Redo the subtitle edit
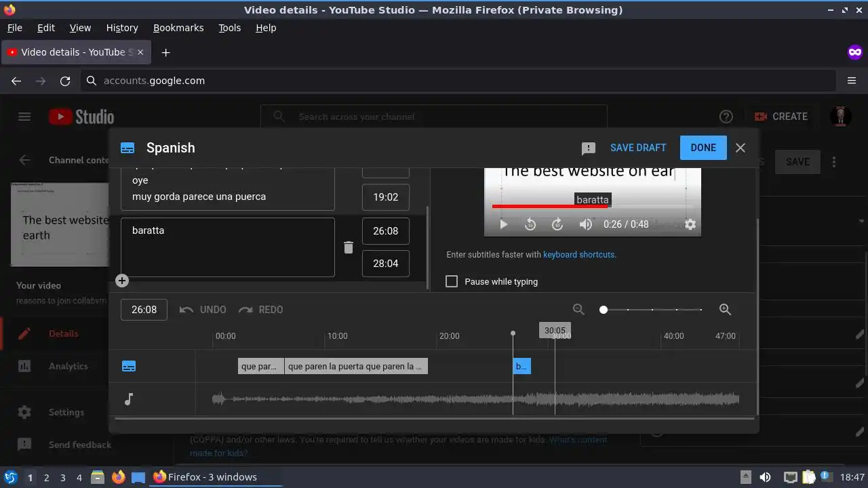868x488 pixels. tap(261, 310)
